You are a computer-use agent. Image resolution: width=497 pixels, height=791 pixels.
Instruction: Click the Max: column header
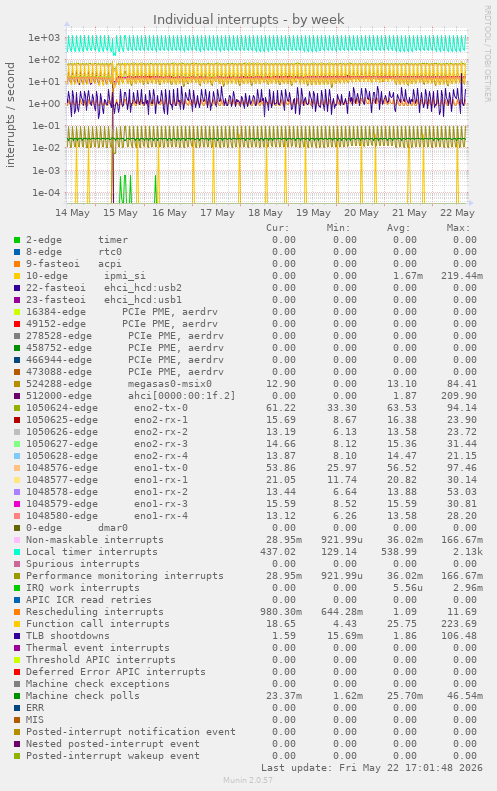click(458, 228)
